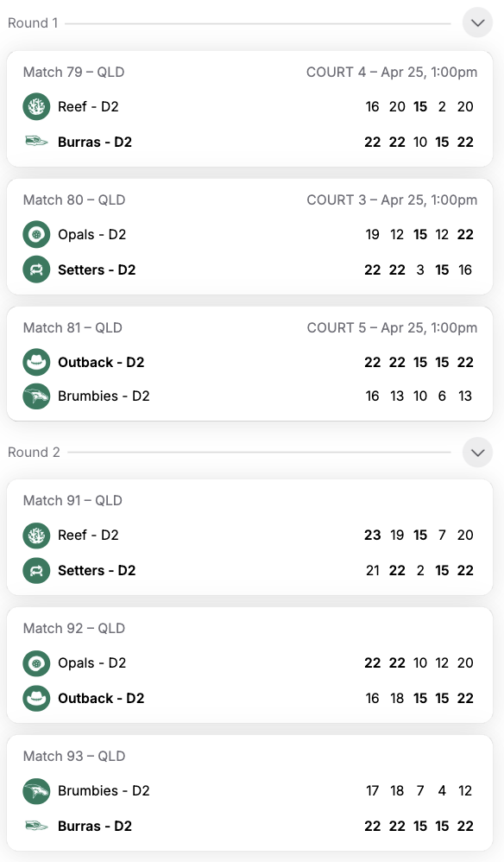Collapse the Round 2 section chevron
Screen dimensions: 504x862
tap(477, 453)
